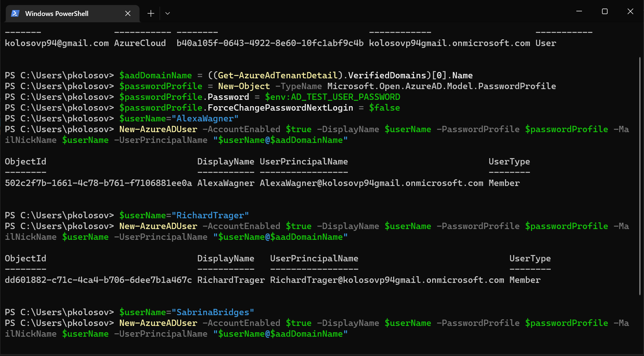This screenshot has width=644, height=356.
Task: Click the $env:AD_TEST_USER_PASSWORD variable
Action: (333, 97)
